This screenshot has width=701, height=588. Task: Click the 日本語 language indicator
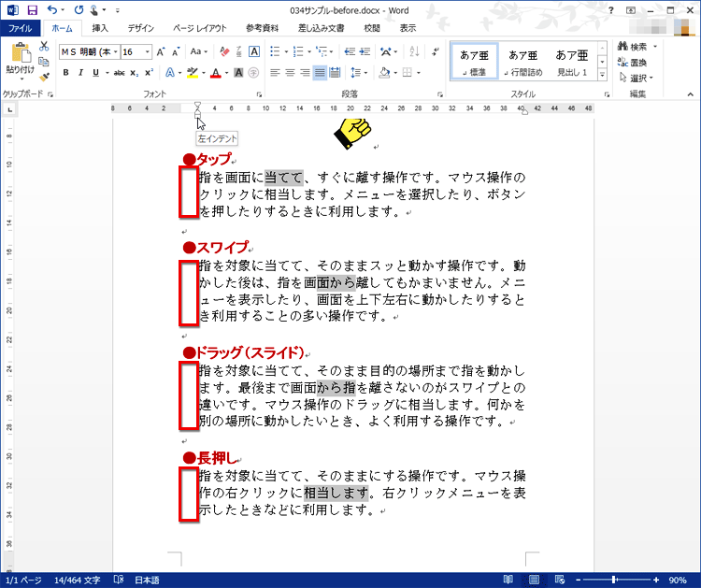147,580
